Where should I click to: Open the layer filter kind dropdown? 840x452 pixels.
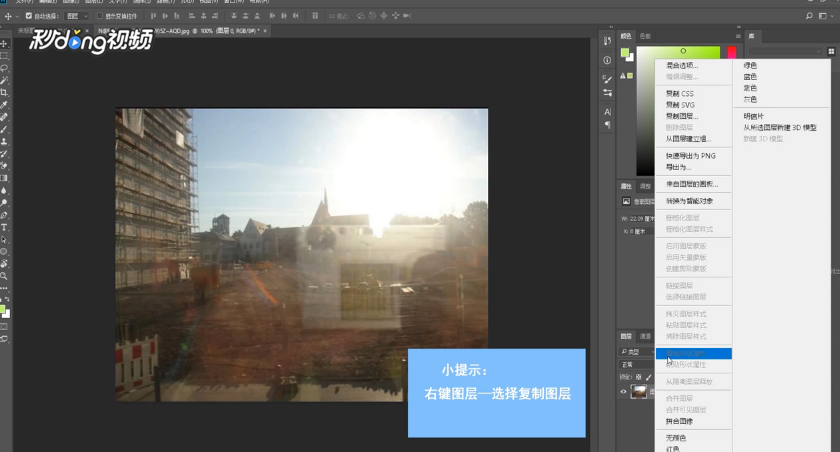tap(638, 352)
